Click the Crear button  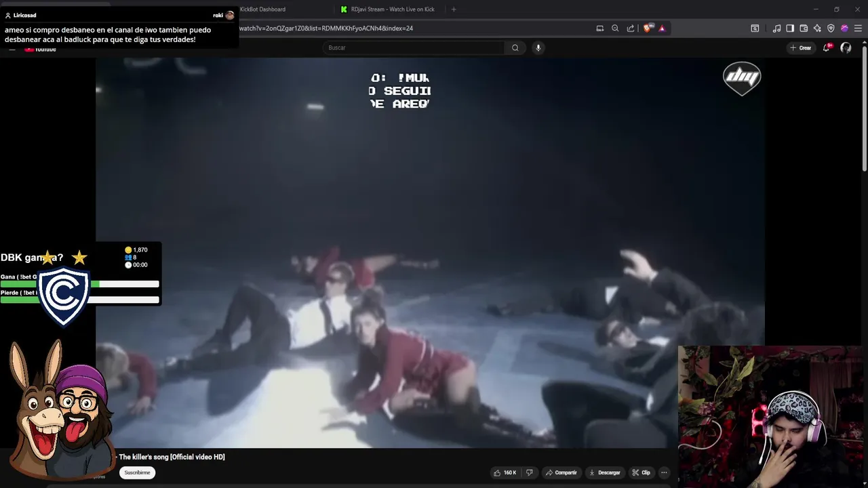click(x=801, y=47)
